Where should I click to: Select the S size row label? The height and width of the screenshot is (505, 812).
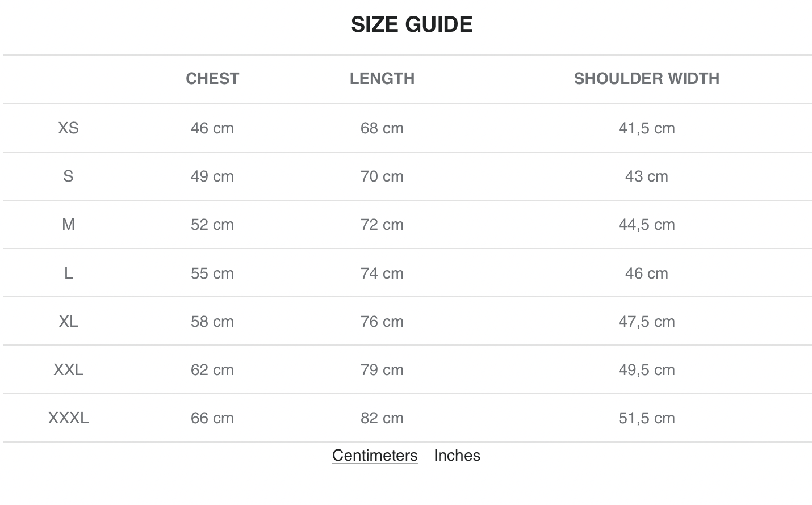[68, 176]
